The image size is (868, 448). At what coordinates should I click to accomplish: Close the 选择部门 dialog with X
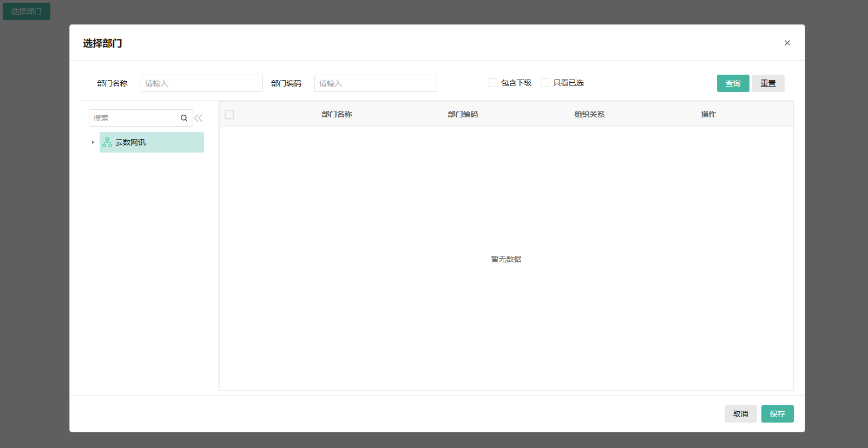[787, 43]
